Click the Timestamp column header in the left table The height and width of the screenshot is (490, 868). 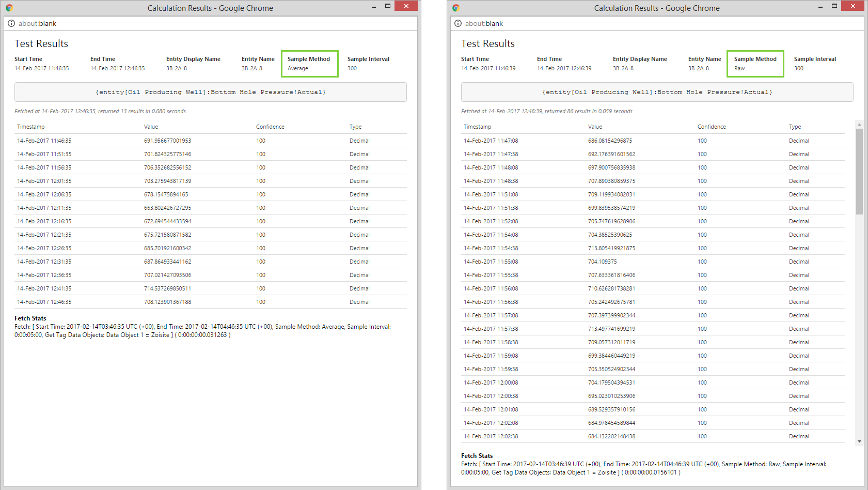click(31, 127)
